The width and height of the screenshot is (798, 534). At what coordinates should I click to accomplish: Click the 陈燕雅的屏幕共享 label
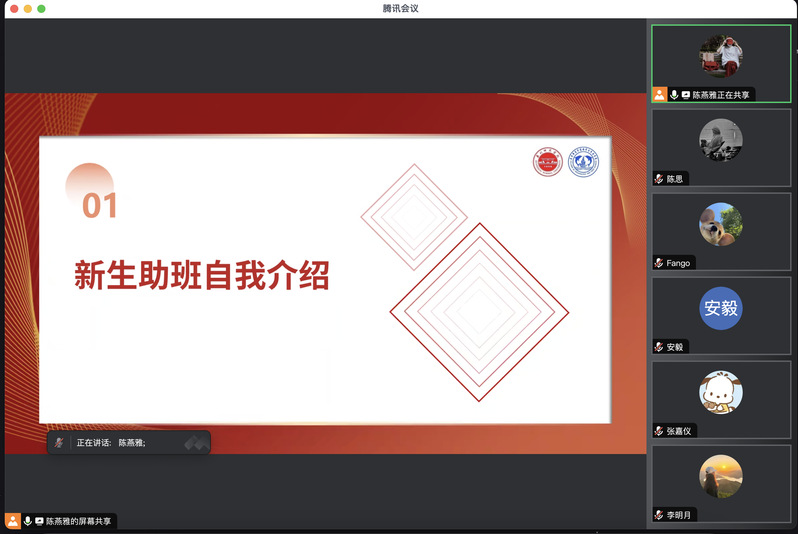[x=79, y=521]
